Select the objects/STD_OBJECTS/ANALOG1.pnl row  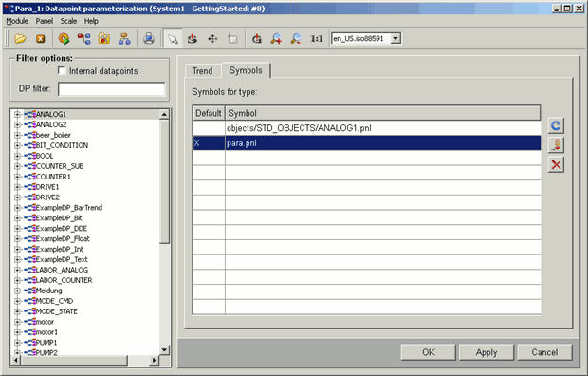367,128
